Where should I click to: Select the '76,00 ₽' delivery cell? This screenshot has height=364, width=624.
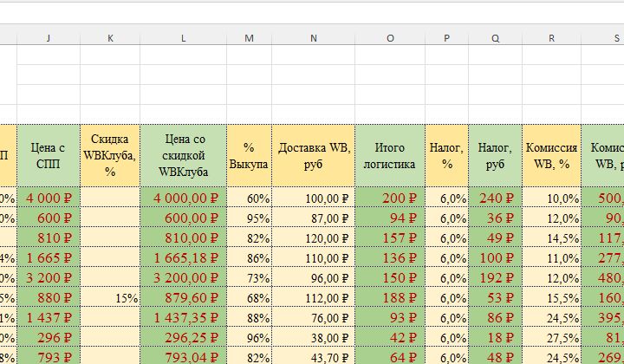point(314,317)
